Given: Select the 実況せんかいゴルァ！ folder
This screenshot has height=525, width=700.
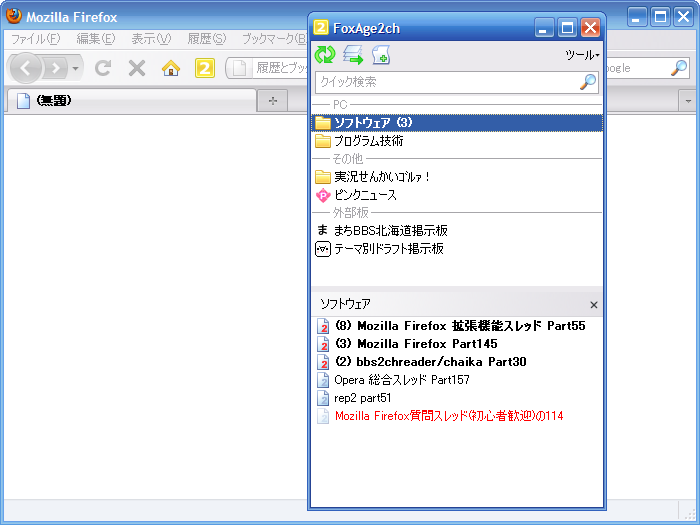Looking at the screenshot, I should tap(457, 177).
